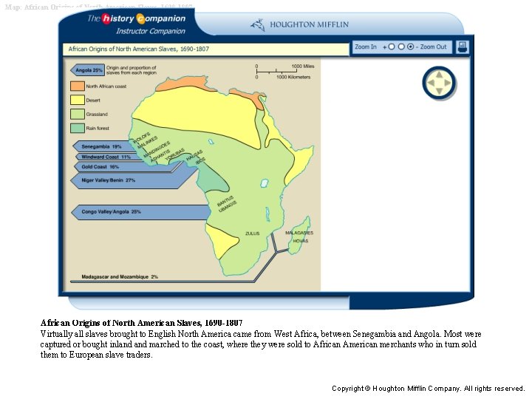Select the zoom radio button nearest the plus sign

click(392, 47)
